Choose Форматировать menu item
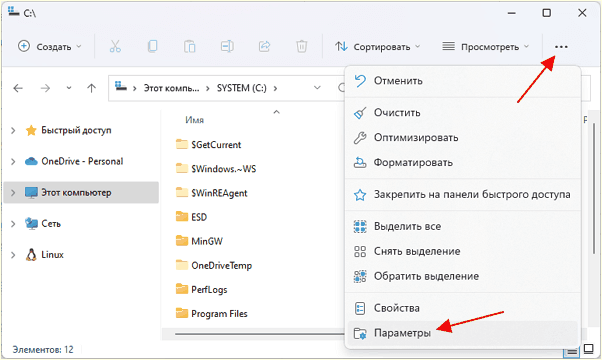The image size is (602, 360). 463,163
